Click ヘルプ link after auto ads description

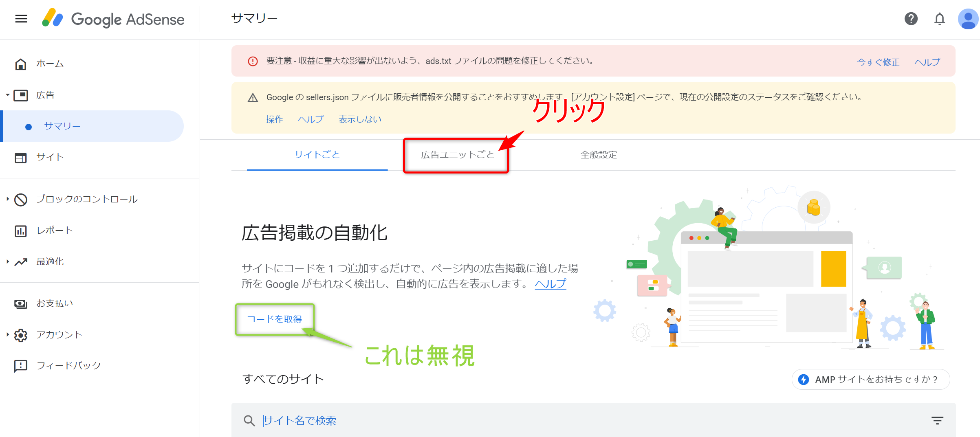pos(550,283)
